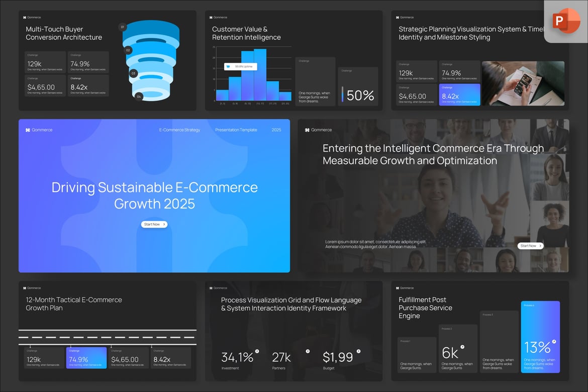Click the highlighted 74.9% card on the 12-Month Tactical slide
The width and height of the screenshot is (588, 392).
coord(86,358)
